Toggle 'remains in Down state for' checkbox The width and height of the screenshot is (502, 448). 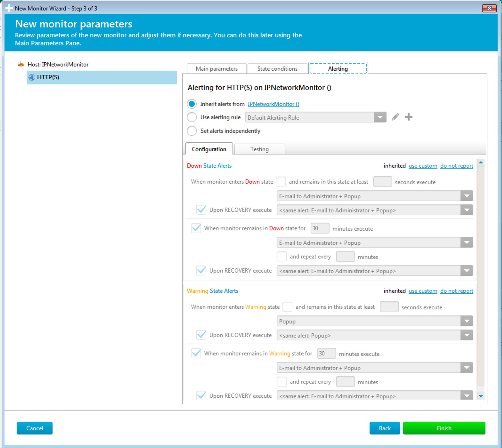(196, 228)
